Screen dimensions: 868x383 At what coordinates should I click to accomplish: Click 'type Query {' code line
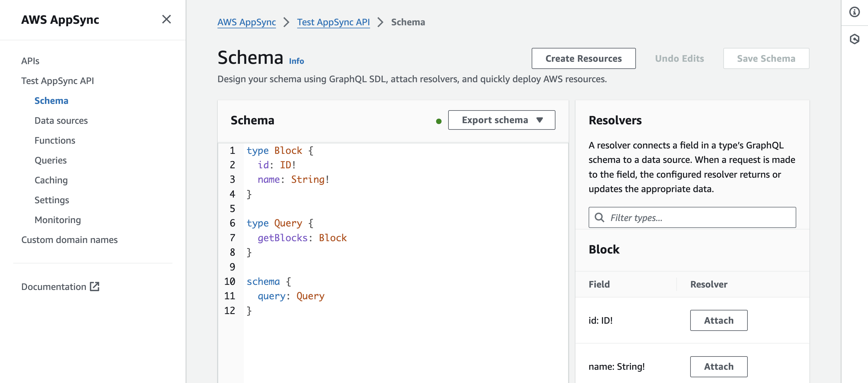[280, 223]
